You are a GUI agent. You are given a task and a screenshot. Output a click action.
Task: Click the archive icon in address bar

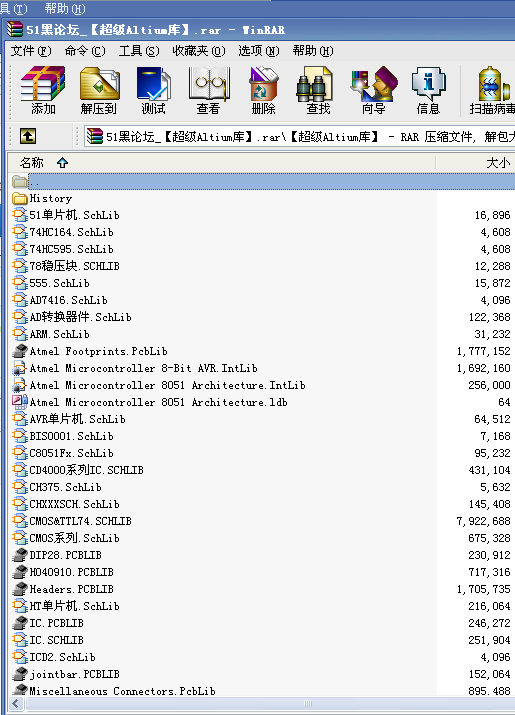coord(95,136)
